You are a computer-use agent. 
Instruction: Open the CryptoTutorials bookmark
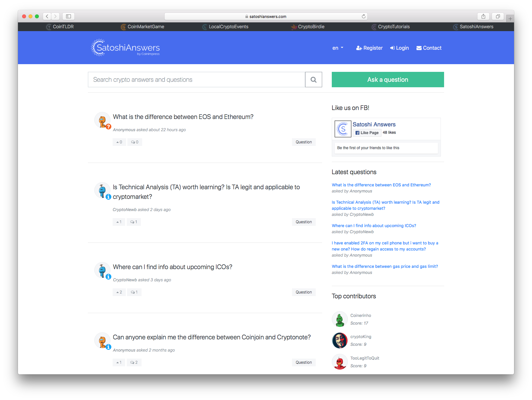pyautogui.click(x=390, y=27)
